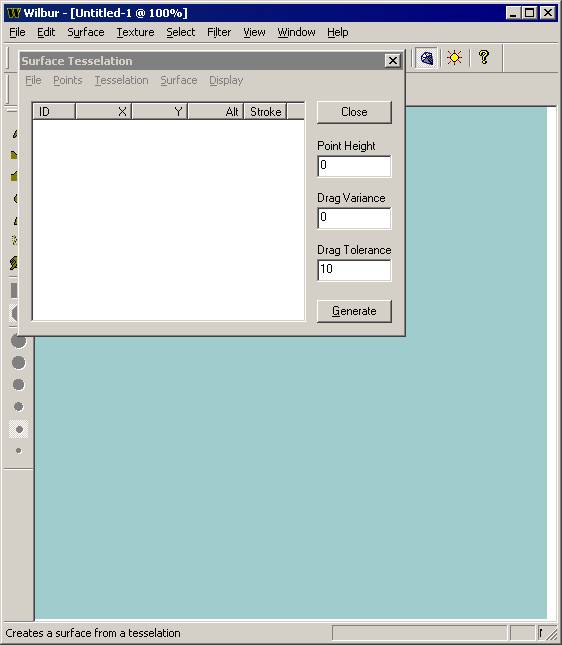Open the Texture menu
The height and width of the screenshot is (645, 562).
coord(135,32)
